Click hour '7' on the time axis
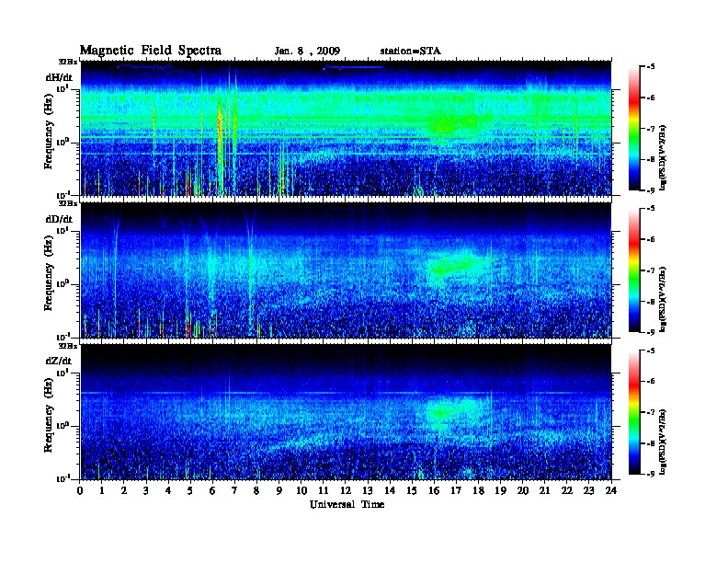Screen dimensions: 728x563 pyautogui.click(x=235, y=490)
